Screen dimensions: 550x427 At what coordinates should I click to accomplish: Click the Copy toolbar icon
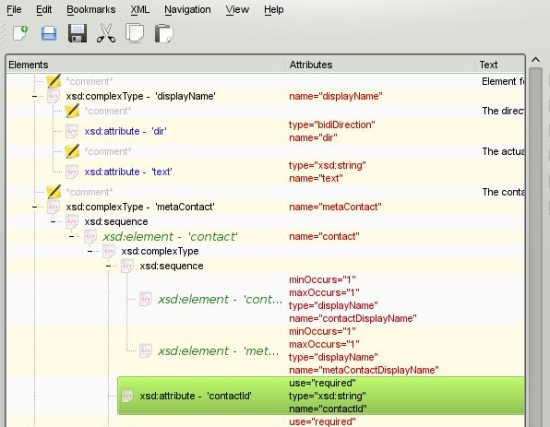click(x=135, y=33)
